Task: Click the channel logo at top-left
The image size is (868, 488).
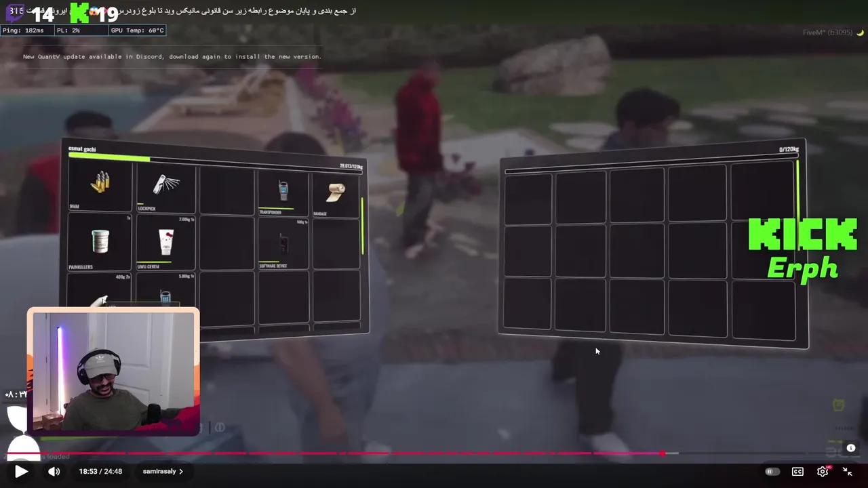Action: coord(15,12)
